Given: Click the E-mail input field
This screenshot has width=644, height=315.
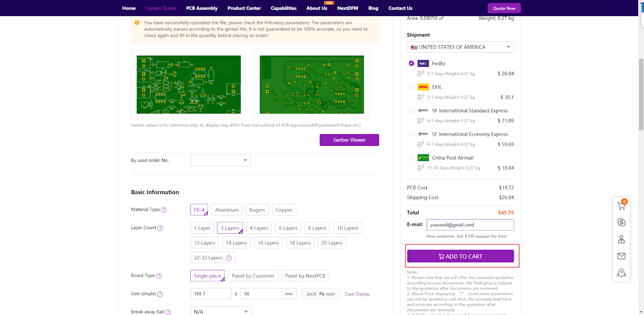Looking at the screenshot, I should point(470,225).
